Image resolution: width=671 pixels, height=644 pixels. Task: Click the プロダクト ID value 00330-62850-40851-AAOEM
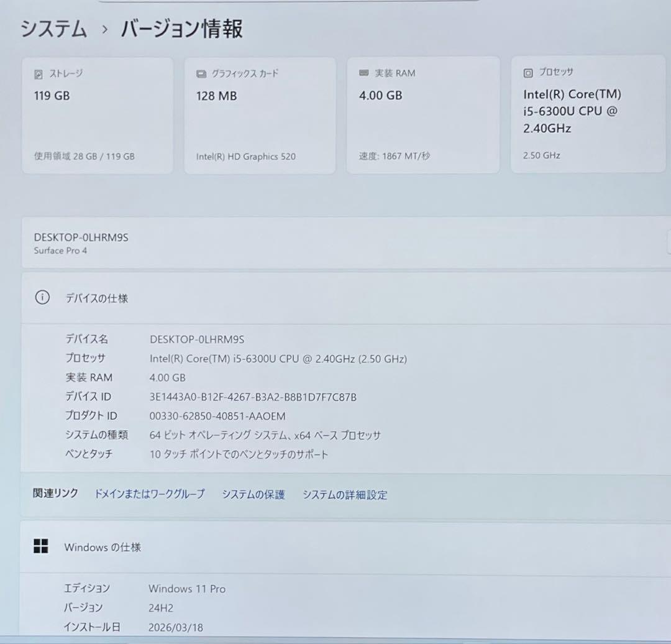click(217, 416)
